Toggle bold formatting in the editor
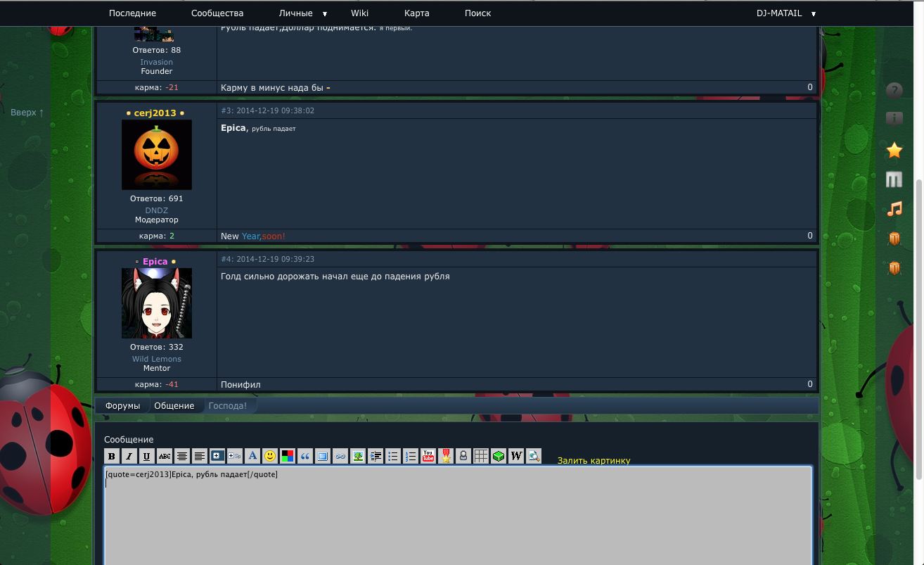The height and width of the screenshot is (565, 924). pyautogui.click(x=112, y=456)
